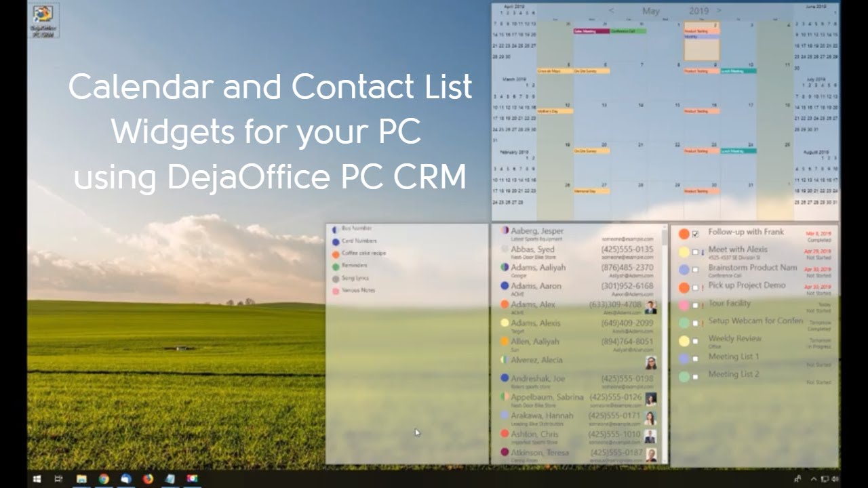This screenshot has width=868, height=488.
Task: Check the Meeting List 2 checkbox
Action: [695, 376]
